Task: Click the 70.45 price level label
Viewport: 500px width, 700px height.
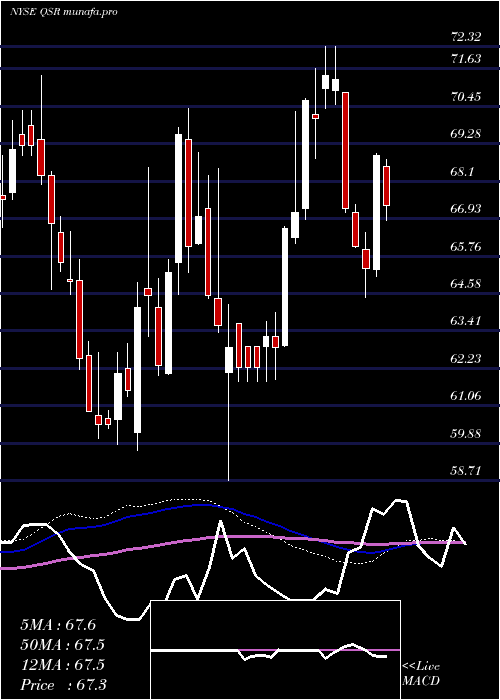Action: [x=466, y=96]
